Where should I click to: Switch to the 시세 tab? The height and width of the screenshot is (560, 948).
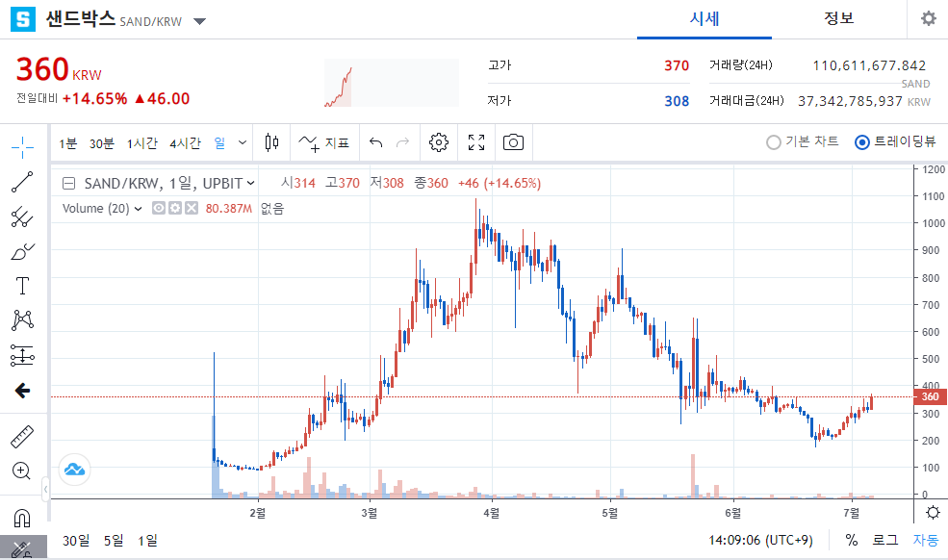[x=705, y=18]
